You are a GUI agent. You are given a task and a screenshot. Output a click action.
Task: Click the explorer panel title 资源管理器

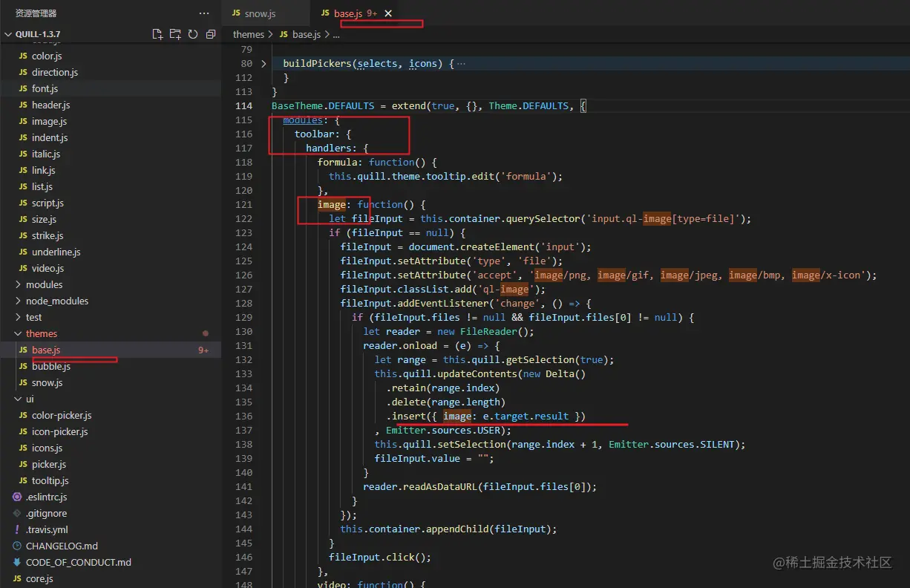coord(36,13)
